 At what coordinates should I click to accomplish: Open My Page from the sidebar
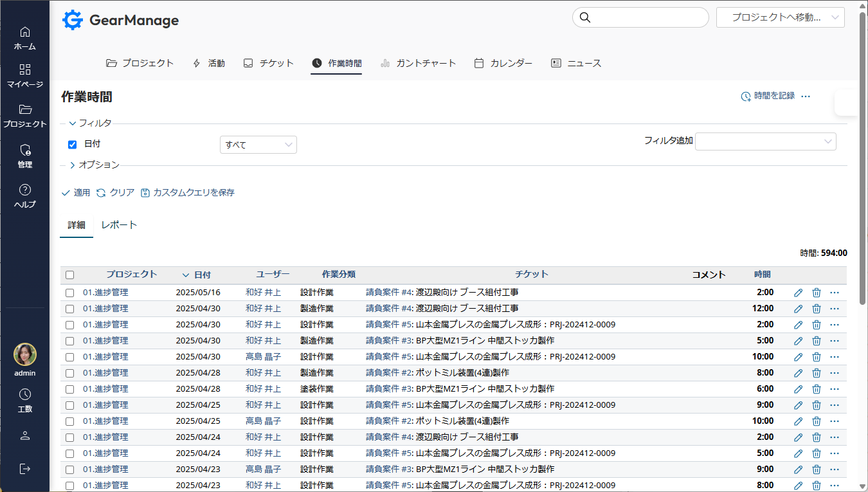click(24, 70)
